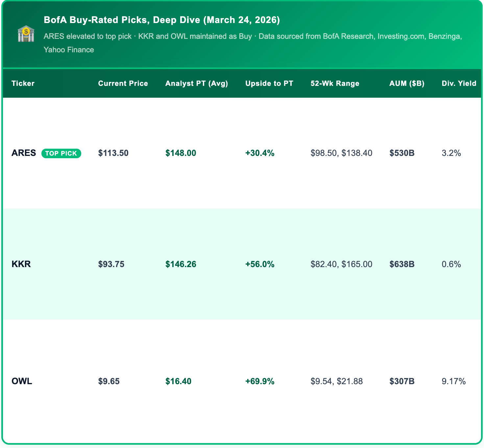This screenshot has width=484, height=448.
Task: Select the KKR ticker cell
Action: point(21,264)
